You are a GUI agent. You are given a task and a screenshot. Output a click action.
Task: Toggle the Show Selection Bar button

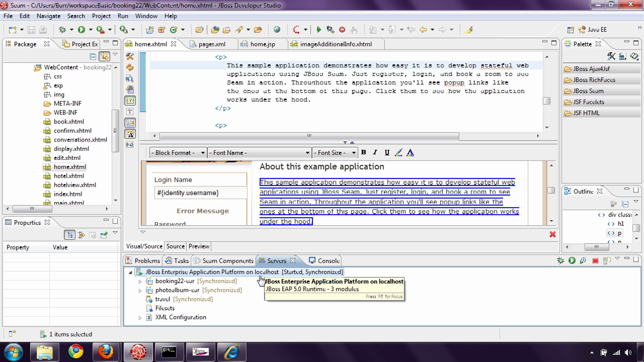[x=130, y=123]
